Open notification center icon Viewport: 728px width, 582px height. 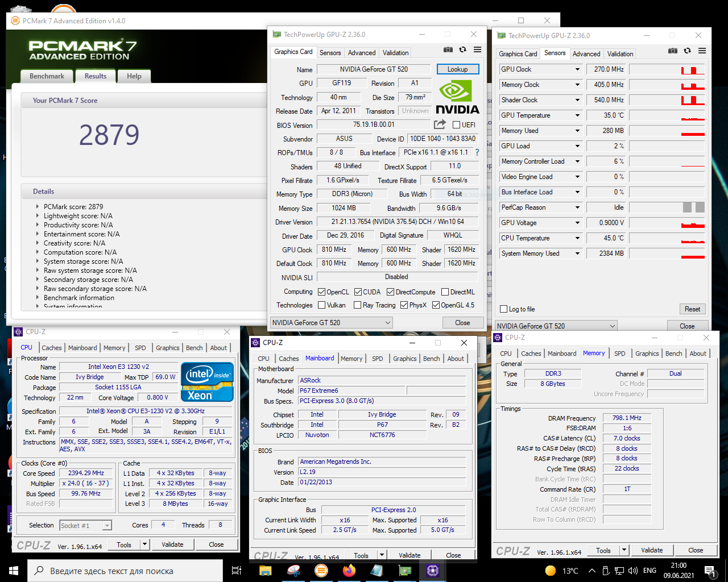[710, 571]
